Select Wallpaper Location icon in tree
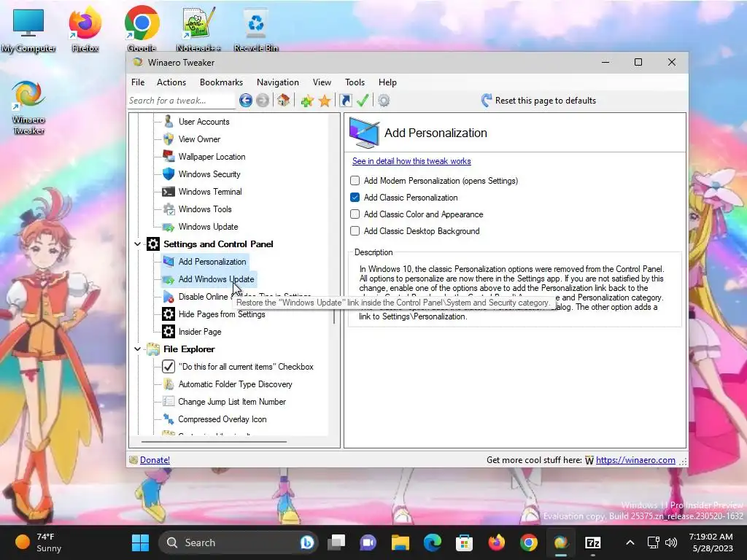 point(169,156)
